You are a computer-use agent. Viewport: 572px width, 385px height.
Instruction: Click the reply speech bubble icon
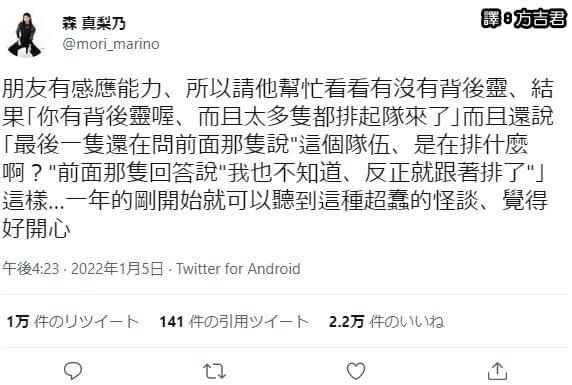click(73, 371)
